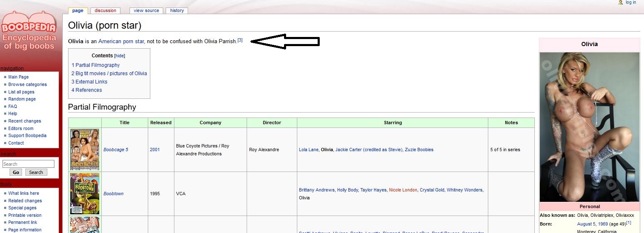Click the Title column header
This screenshot has height=233, width=644.
125,123
